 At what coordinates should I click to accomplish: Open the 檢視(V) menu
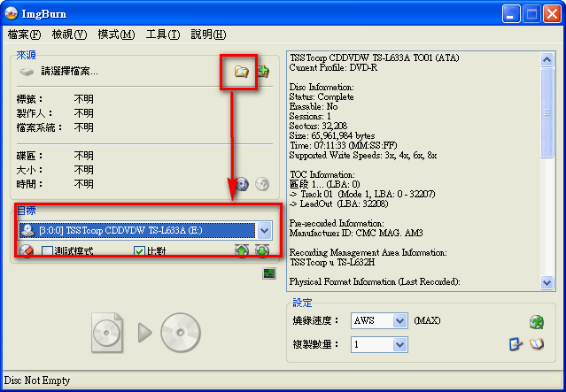click(x=69, y=35)
